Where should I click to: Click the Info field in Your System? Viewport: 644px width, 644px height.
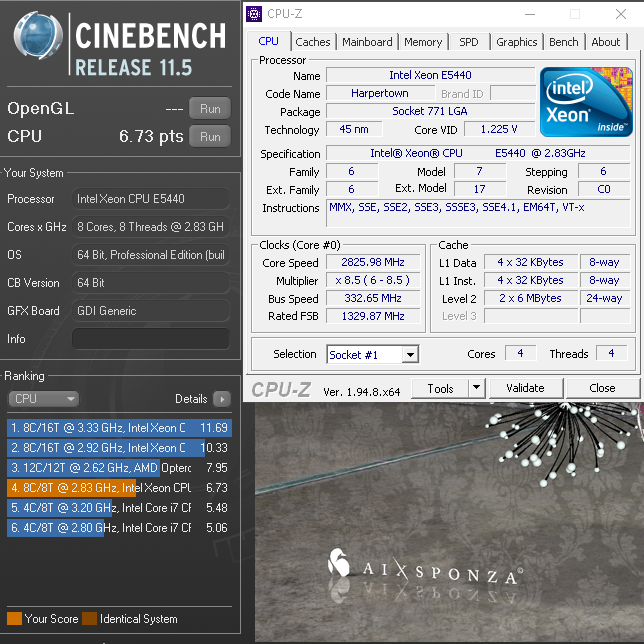coord(151,338)
